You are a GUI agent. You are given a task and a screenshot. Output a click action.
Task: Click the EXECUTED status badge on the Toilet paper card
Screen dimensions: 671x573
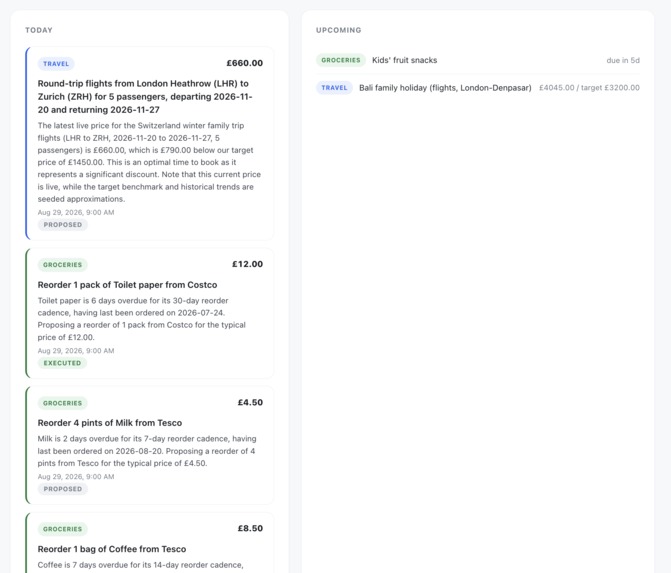[x=62, y=363]
